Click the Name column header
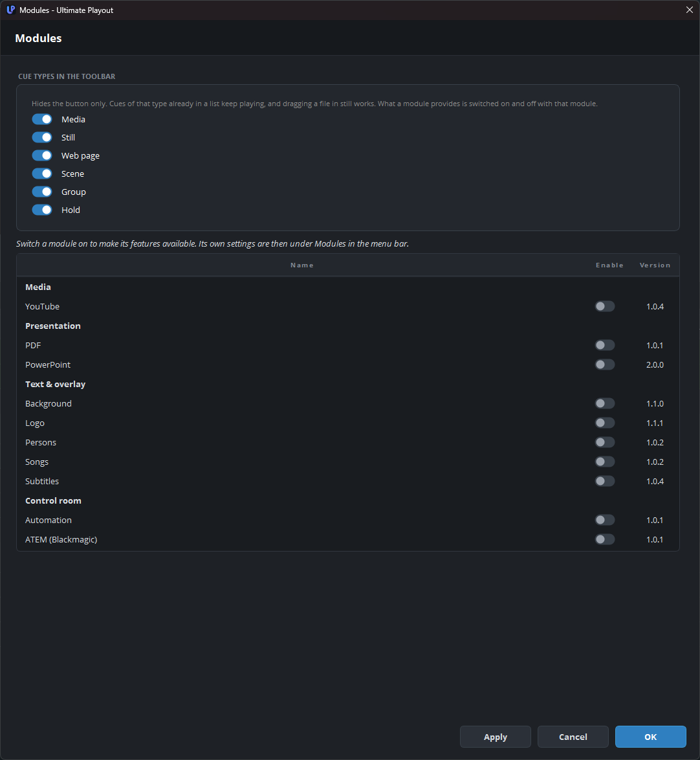Viewport: 700px width, 760px height. pos(301,265)
